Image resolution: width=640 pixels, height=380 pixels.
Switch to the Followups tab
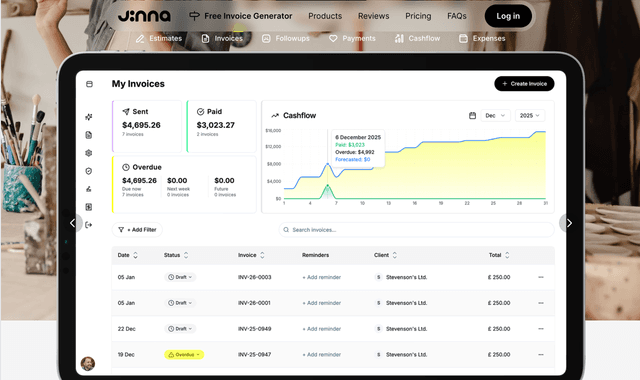(286, 38)
